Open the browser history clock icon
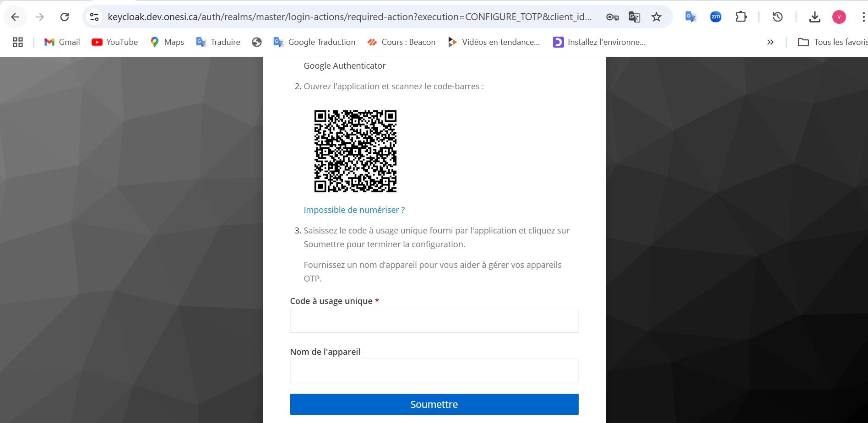The width and height of the screenshot is (868, 423). [777, 17]
